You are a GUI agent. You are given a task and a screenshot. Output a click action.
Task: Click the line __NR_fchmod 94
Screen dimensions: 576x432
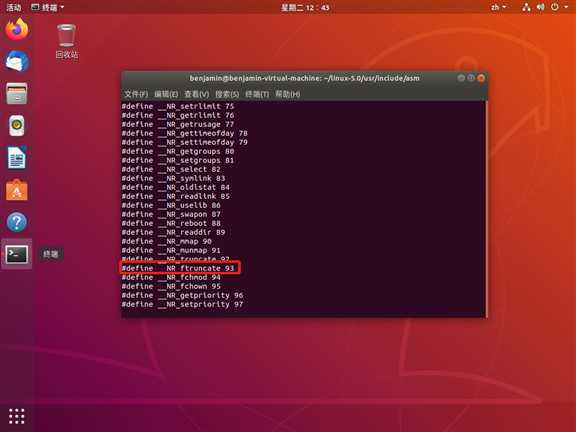pyautogui.click(x=171, y=277)
